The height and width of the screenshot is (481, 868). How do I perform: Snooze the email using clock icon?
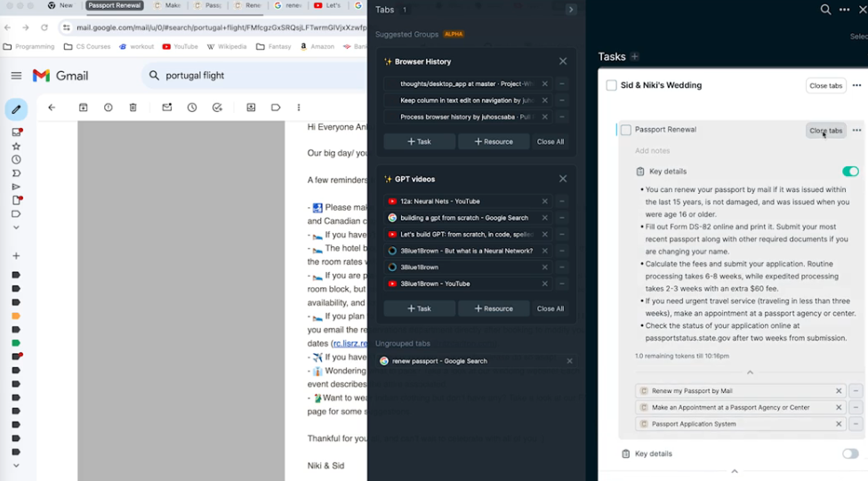tap(192, 108)
